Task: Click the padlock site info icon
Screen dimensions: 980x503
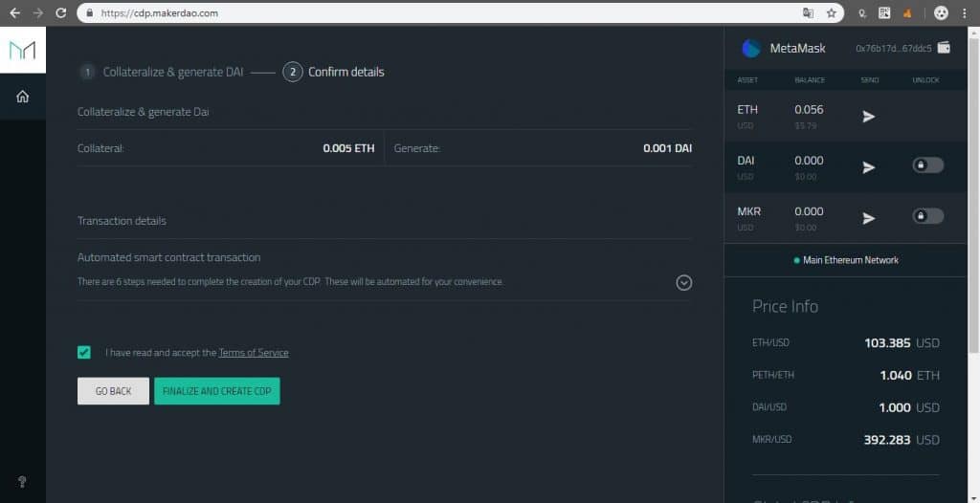Action: 90,13
